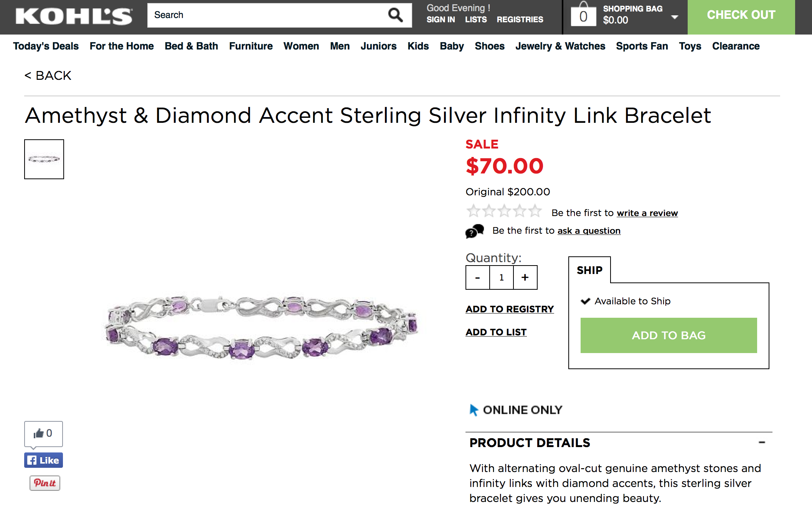Click the thumbs-up like counter
This screenshot has width=812, height=515.
(x=43, y=434)
